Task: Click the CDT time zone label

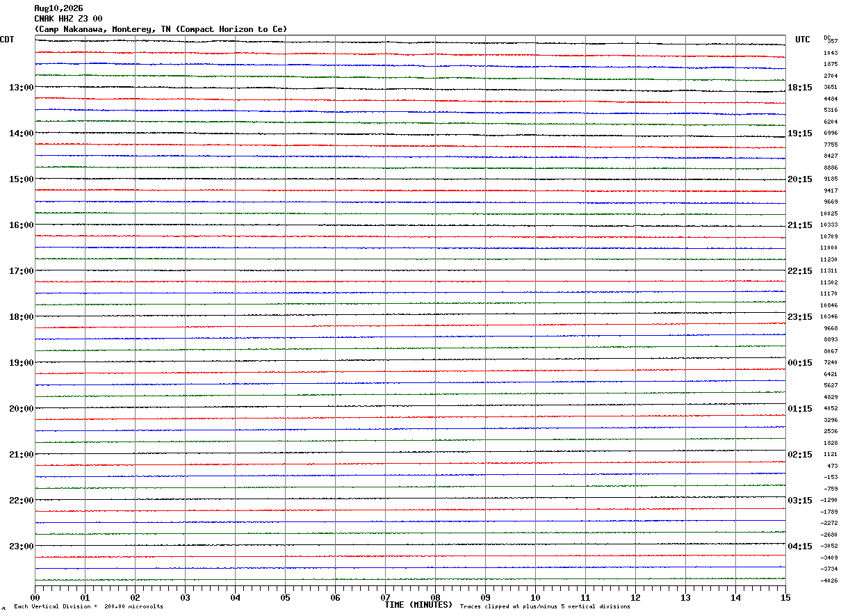Action: click(x=7, y=40)
